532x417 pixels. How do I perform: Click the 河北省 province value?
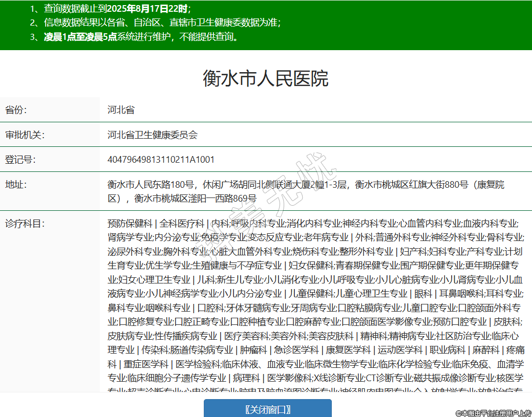[121, 110]
